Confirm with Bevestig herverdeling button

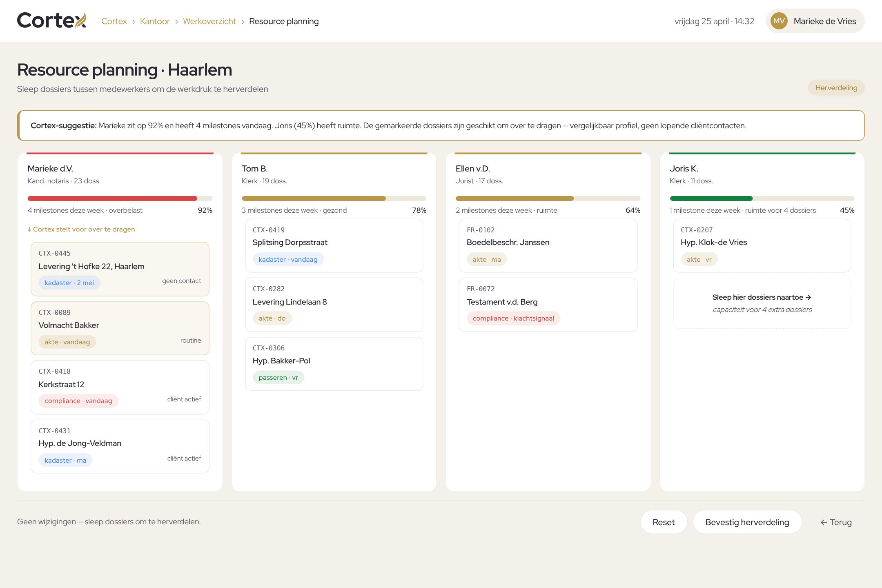click(x=747, y=522)
